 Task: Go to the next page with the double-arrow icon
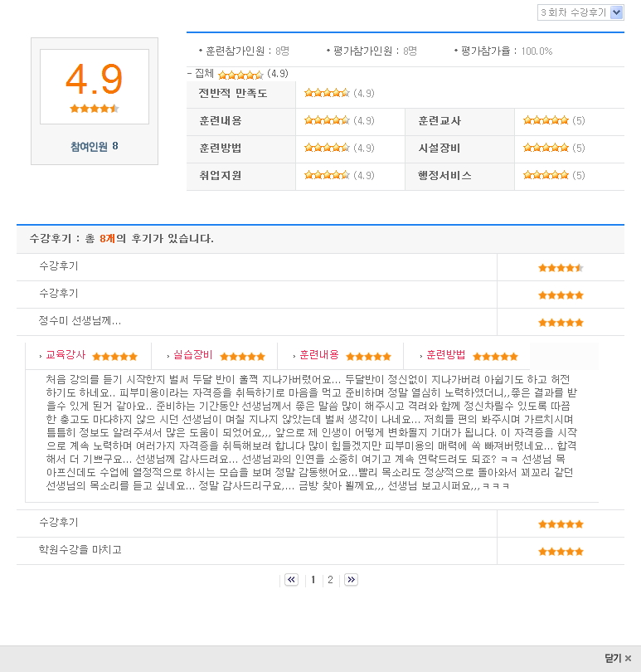coord(351,580)
